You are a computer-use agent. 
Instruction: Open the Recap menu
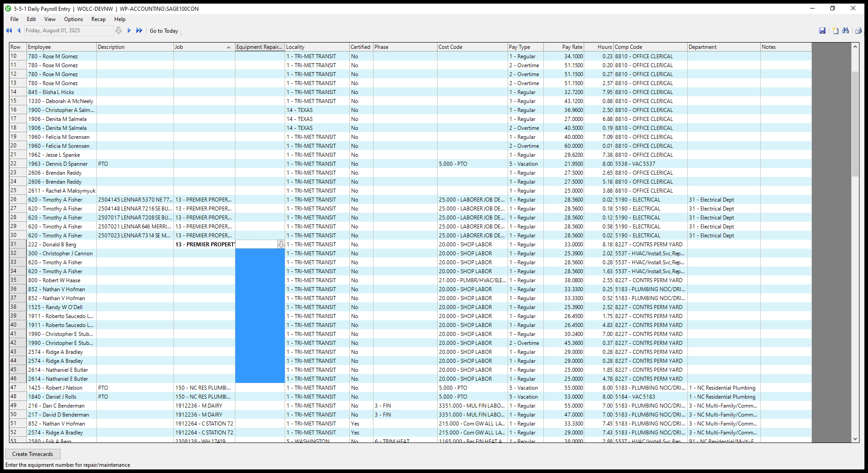pos(98,19)
